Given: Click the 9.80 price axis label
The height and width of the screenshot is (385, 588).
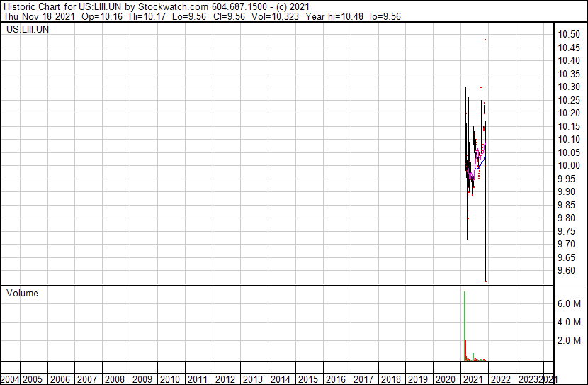Looking at the screenshot, I should coord(566,218).
